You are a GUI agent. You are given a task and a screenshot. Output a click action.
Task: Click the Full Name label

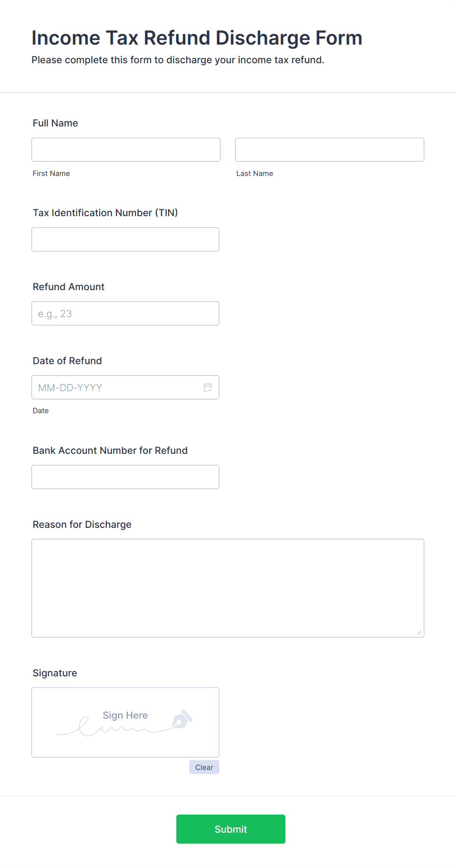(55, 123)
